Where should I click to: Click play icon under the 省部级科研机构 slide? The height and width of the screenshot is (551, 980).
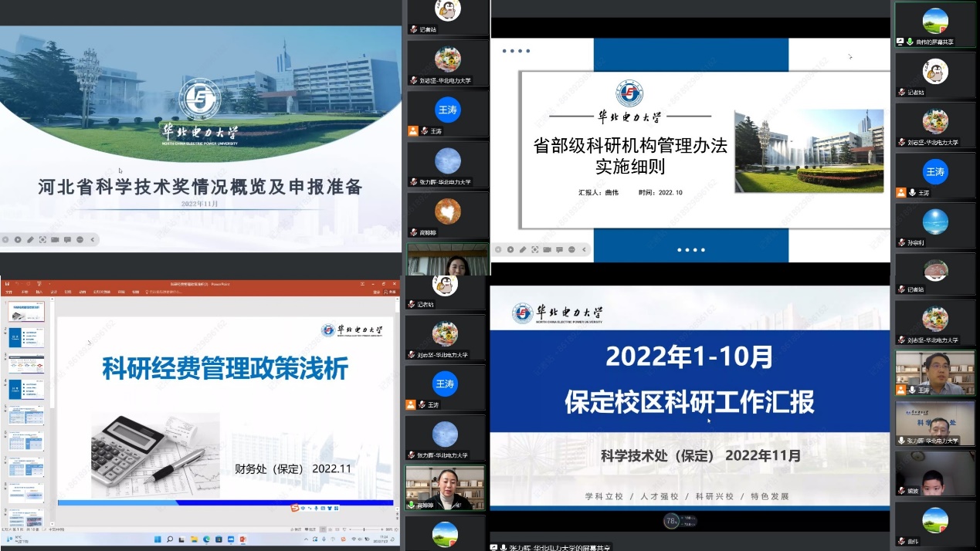pyautogui.click(x=510, y=249)
